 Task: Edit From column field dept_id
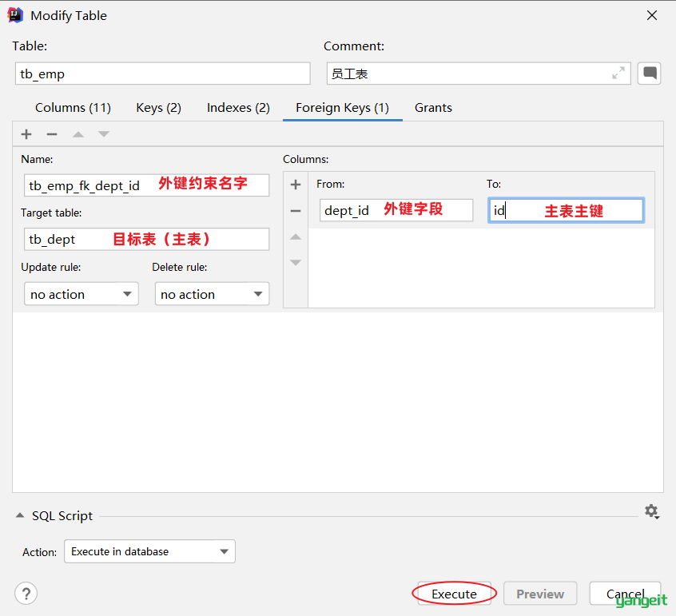(x=396, y=210)
